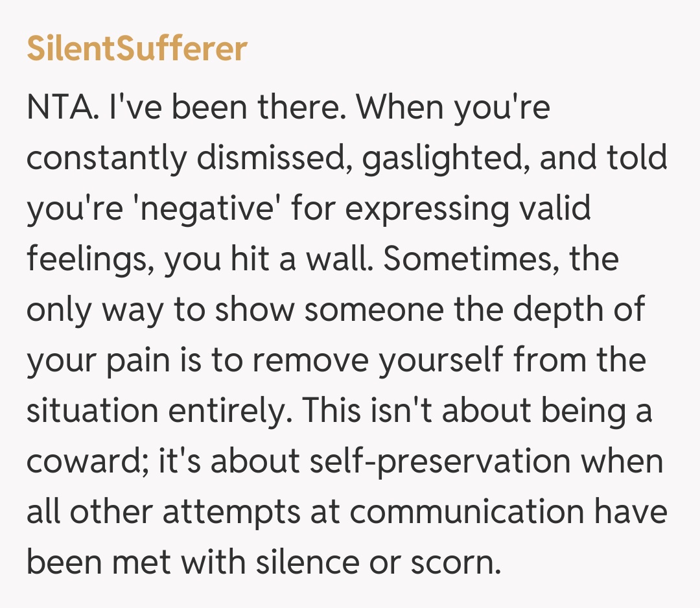Click the phrase 'remove yourself'

[x=380, y=360]
